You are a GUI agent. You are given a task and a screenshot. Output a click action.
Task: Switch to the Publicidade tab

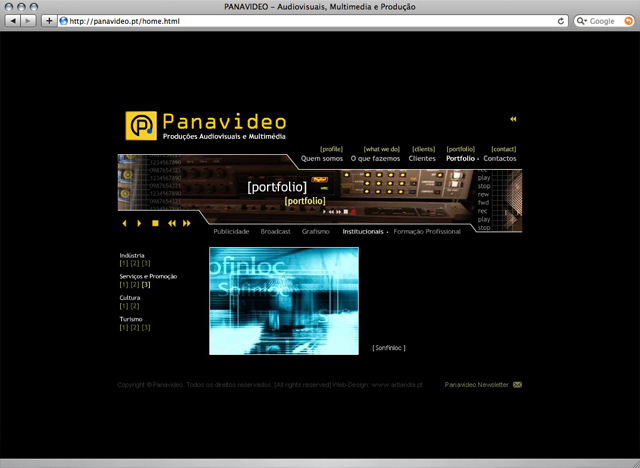(231, 231)
